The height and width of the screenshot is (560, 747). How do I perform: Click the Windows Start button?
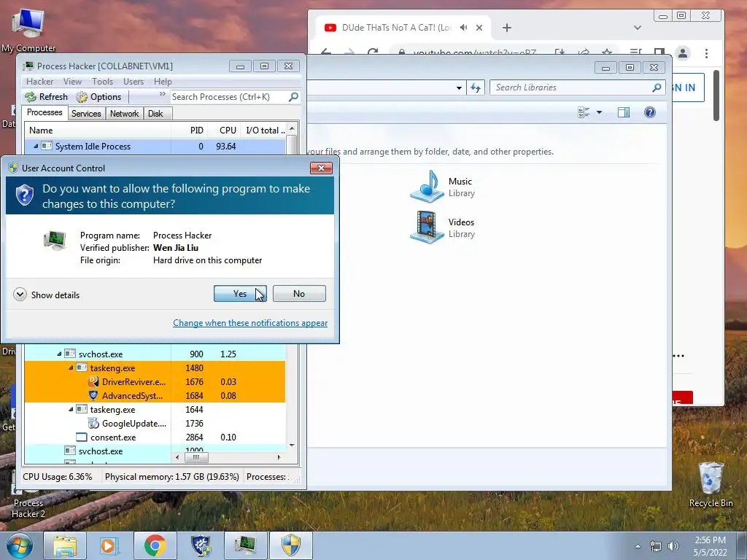(x=20, y=545)
